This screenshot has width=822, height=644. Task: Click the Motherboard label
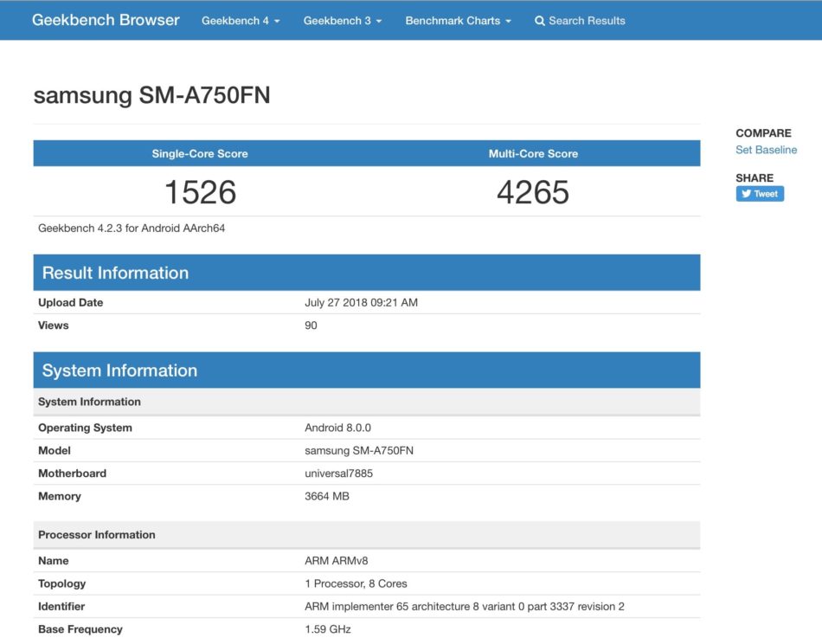coord(73,473)
